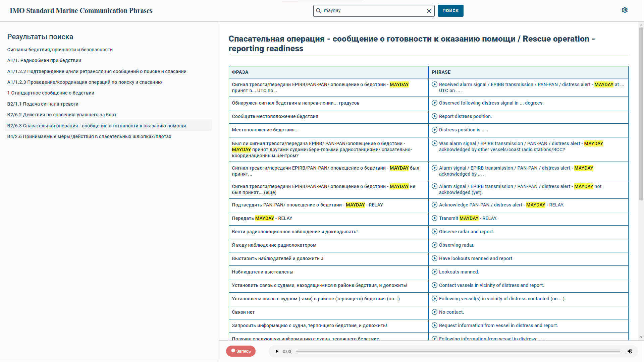The image size is (644, 362).
Task: Play audio for 'Report distress position'
Action: tap(435, 116)
